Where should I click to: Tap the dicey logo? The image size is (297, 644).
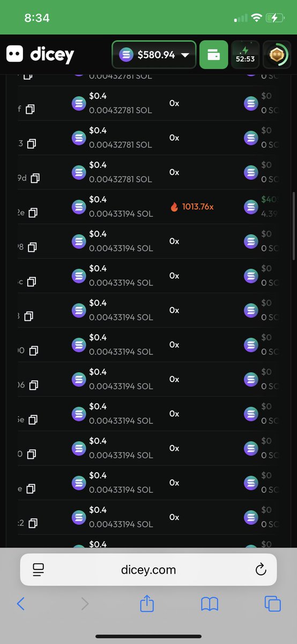[x=40, y=54]
